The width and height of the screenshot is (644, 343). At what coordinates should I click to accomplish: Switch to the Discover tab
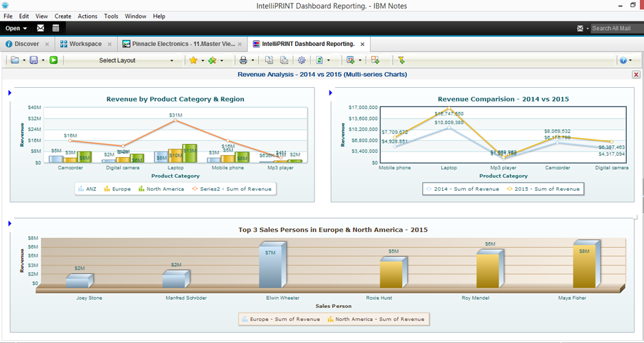coord(26,44)
